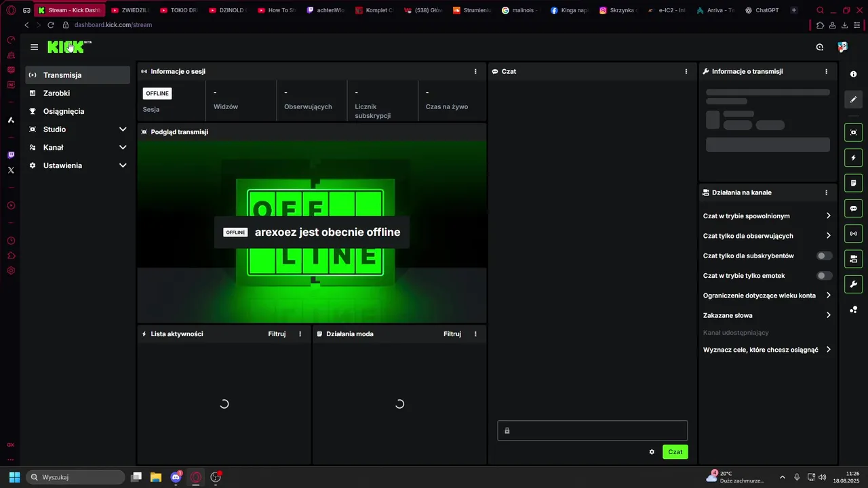Viewport: 868px width, 488px height.
Task: Select Transmisja in the left menu
Action: [x=78, y=75]
